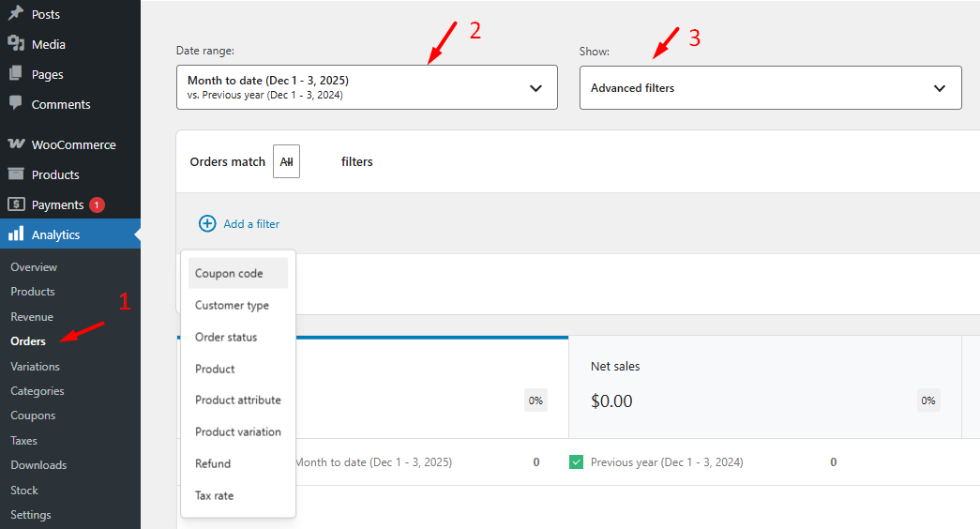Choose Tax rate filter option
Screen dimensions: 980x529
pyautogui.click(x=214, y=495)
